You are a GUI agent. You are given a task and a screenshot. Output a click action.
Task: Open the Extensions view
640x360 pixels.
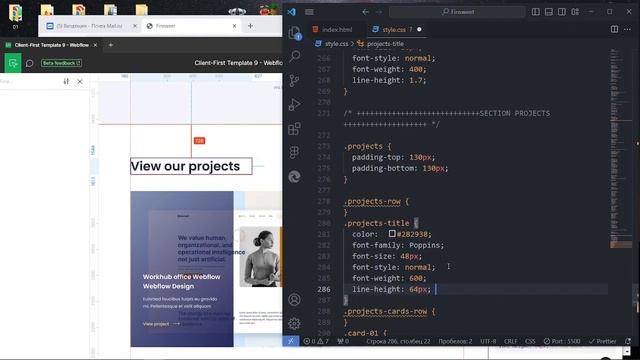pos(294,129)
